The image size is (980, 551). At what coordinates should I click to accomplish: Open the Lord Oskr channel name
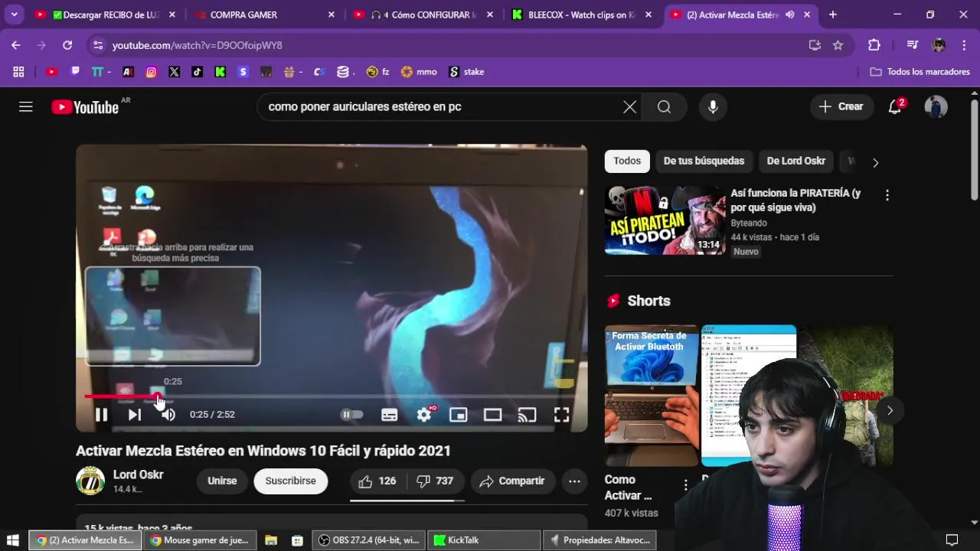tap(139, 474)
